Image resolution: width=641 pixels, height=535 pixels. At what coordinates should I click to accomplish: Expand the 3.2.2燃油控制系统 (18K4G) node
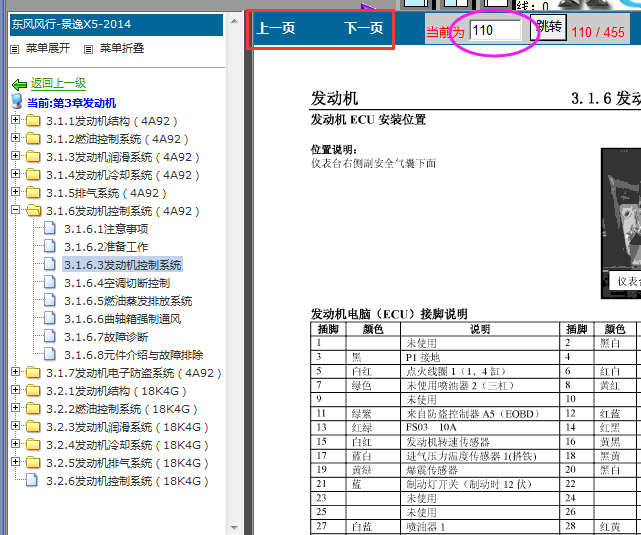(x=16, y=407)
